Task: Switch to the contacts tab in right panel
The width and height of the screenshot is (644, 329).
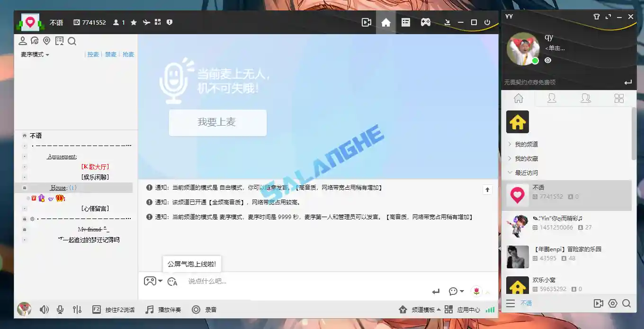Action: 552,98
